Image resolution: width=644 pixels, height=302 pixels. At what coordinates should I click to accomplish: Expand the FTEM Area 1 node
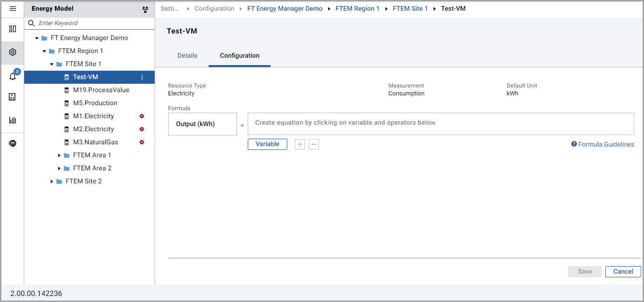click(x=59, y=155)
